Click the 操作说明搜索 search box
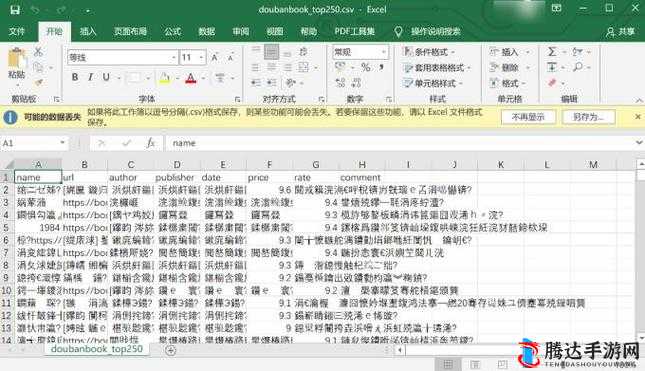Screen dimensions: 645x371 [x=435, y=31]
